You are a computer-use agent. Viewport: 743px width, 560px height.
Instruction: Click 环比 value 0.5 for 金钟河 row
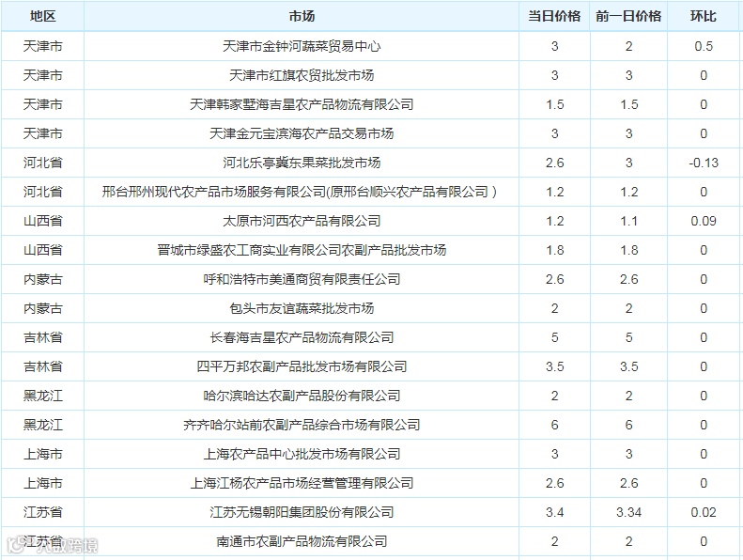coord(704,46)
